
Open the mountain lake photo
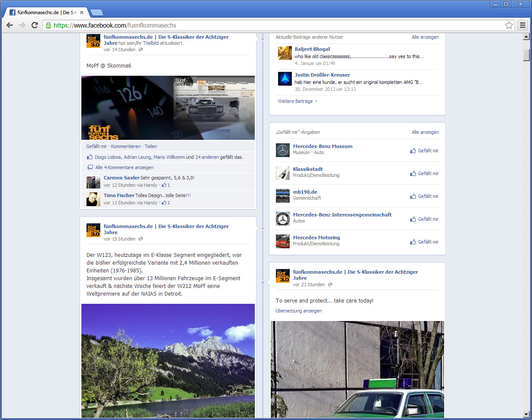[168, 361]
